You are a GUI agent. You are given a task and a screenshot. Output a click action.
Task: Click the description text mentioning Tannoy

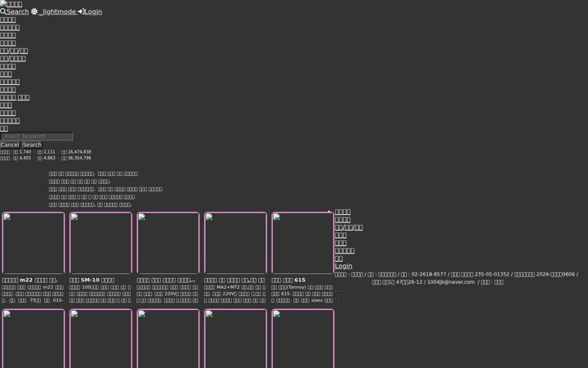point(302,294)
